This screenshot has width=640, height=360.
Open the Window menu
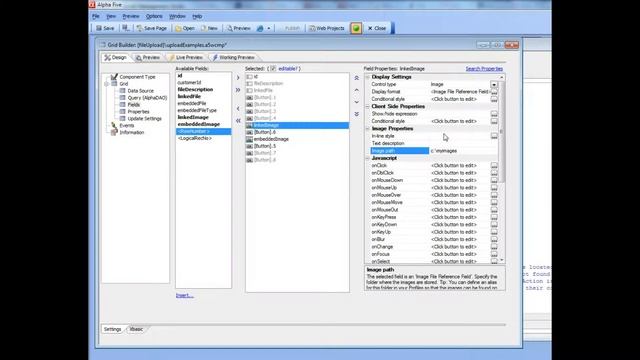[x=177, y=16]
